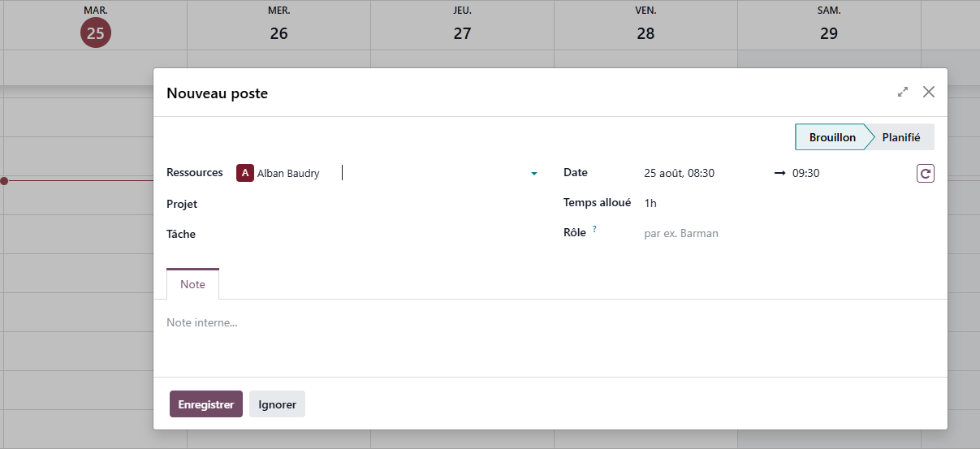Select the Brouillon status stage
This screenshot has height=449, width=980.
point(832,137)
